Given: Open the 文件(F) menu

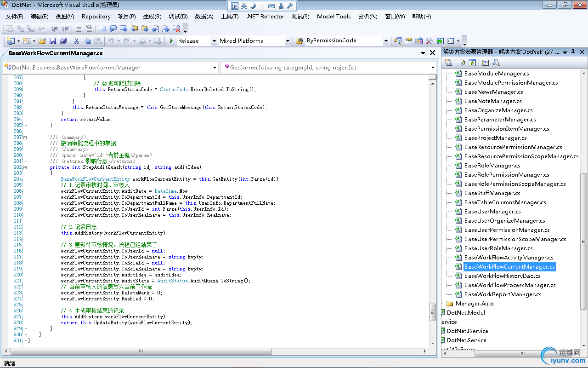Looking at the screenshot, I should click(x=14, y=16).
